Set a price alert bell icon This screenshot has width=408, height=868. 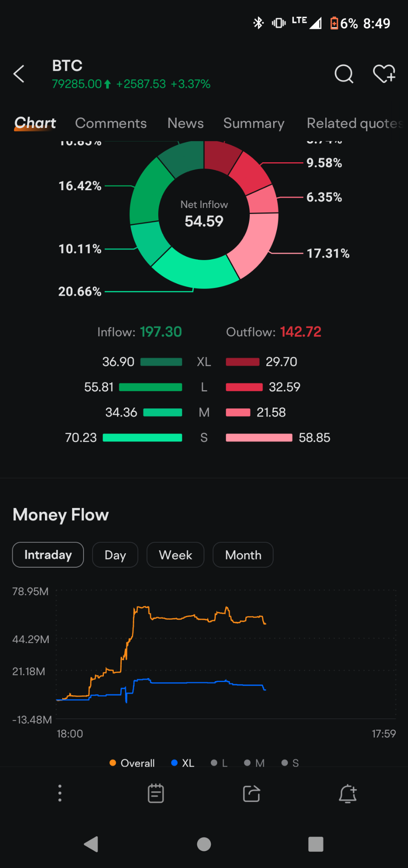348,793
